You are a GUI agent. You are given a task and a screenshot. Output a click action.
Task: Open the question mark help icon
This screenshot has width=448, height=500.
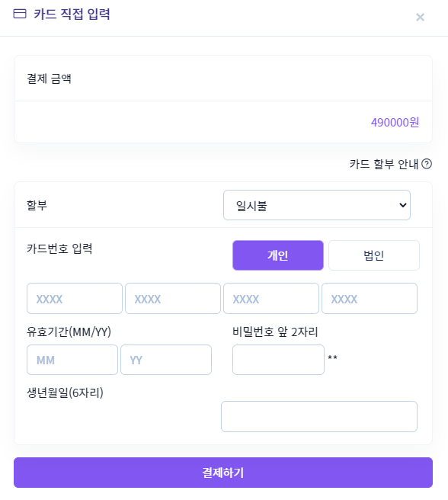(427, 164)
